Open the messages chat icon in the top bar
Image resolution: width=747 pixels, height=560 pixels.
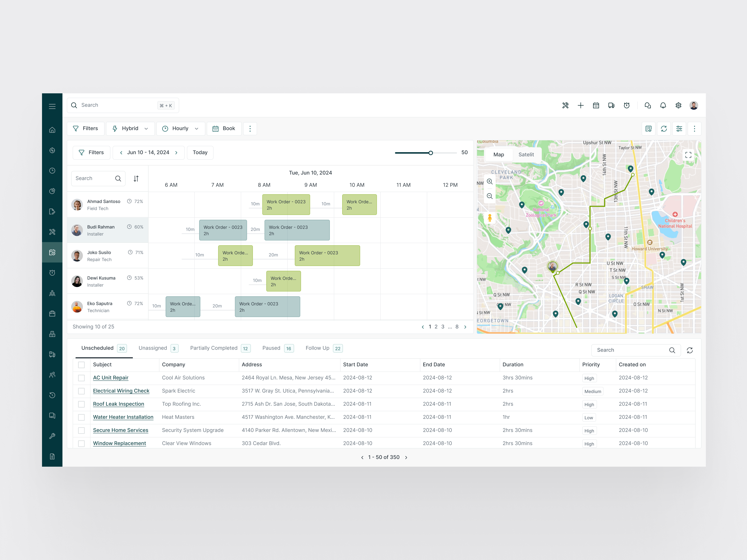point(647,105)
